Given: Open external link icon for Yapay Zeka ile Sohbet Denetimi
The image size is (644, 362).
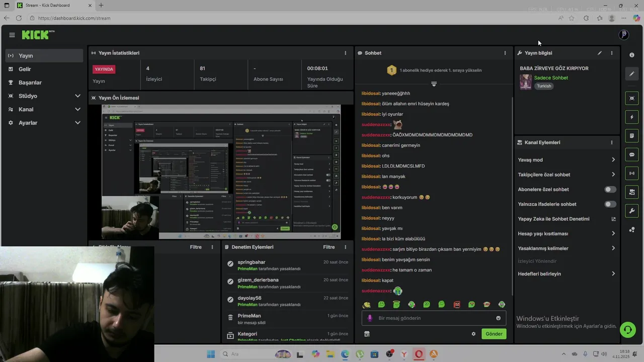Looking at the screenshot, I should tap(613, 219).
